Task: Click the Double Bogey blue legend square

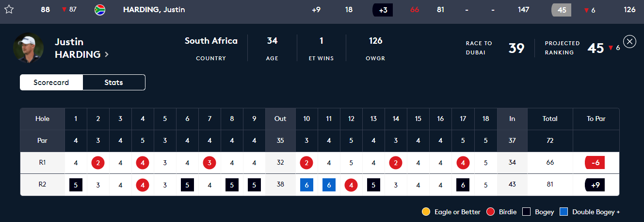Action: click(x=563, y=212)
